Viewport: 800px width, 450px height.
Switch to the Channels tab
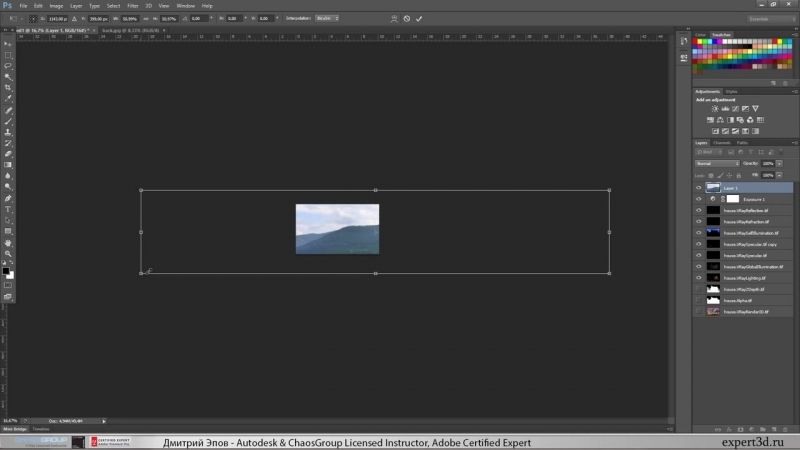721,143
